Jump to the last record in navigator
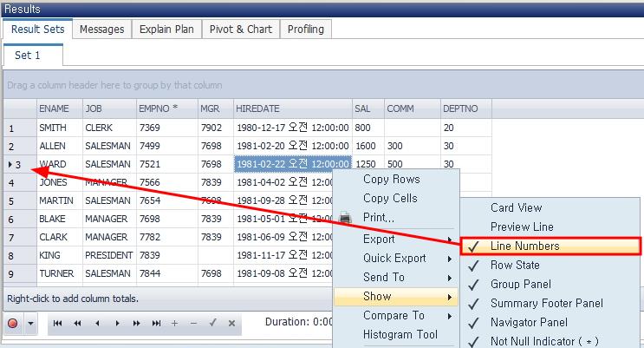The width and height of the screenshot is (644, 348). pyautogui.click(x=155, y=323)
